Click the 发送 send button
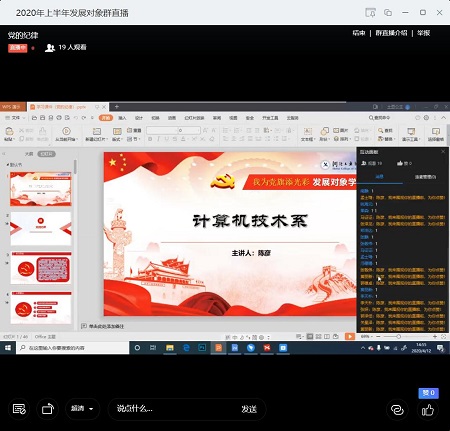This screenshot has width=450, height=431. coord(249,409)
